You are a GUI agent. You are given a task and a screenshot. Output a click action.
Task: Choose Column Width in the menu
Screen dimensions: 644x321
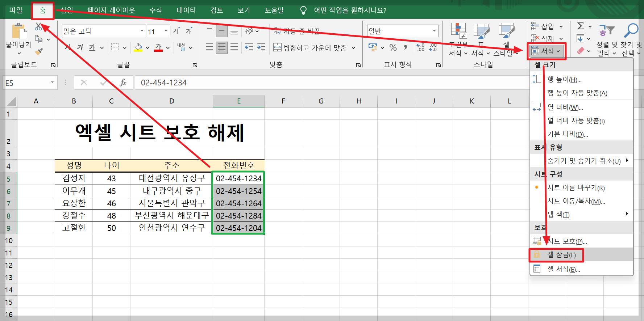point(581,107)
